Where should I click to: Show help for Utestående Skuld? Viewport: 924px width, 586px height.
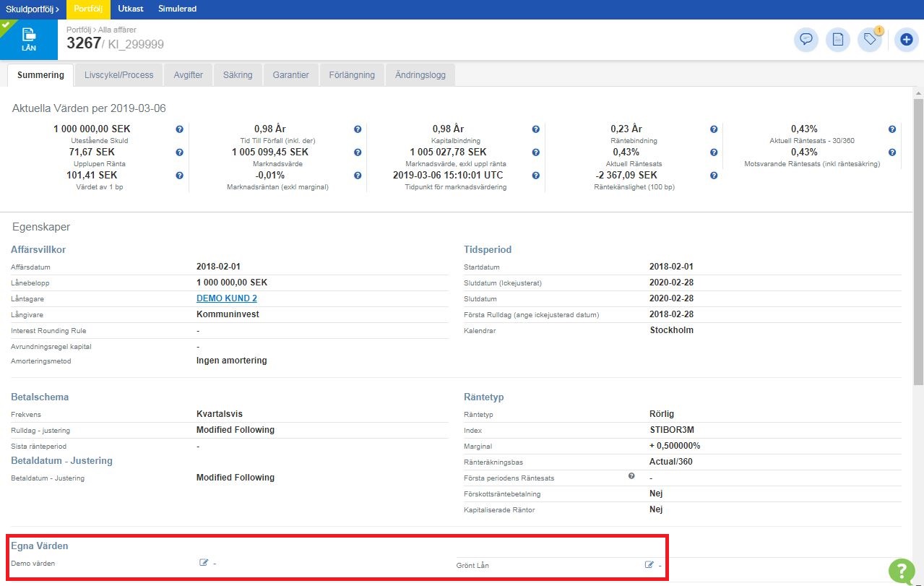point(179,129)
